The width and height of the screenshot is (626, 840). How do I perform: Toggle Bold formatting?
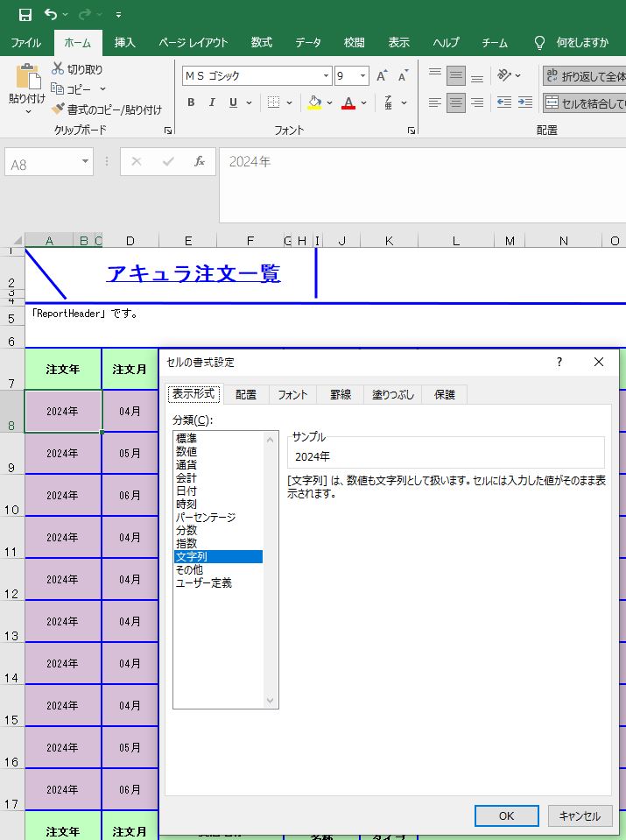pos(191,102)
